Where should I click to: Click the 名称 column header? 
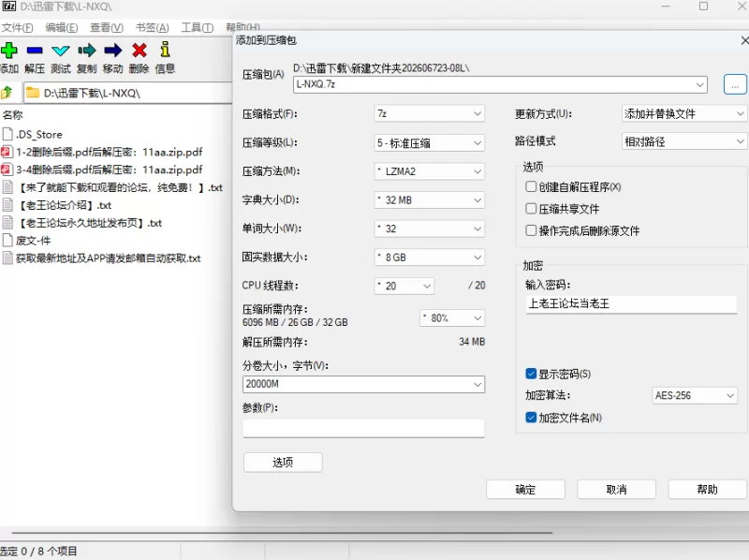click(12, 114)
